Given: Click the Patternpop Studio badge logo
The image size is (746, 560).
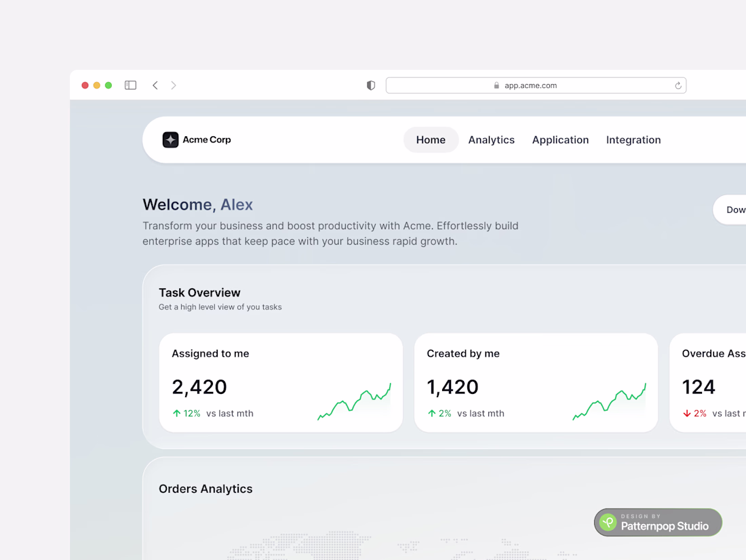Looking at the screenshot, I should tap(608, 523).
